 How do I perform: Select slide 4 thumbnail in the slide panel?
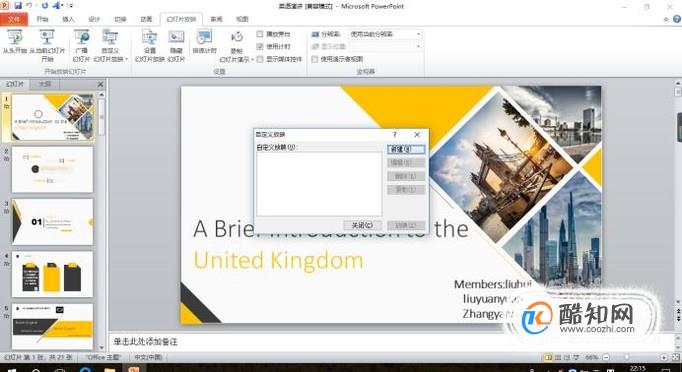coord(52,274)
